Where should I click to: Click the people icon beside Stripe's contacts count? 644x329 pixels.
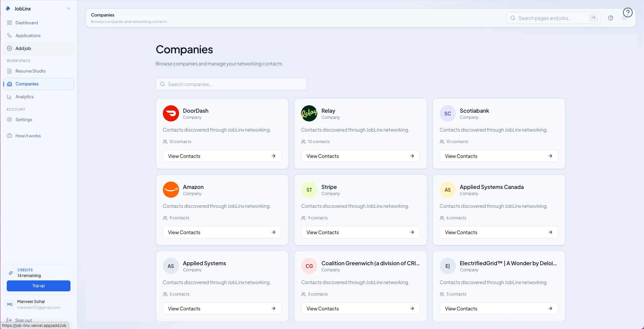point(303,218)
